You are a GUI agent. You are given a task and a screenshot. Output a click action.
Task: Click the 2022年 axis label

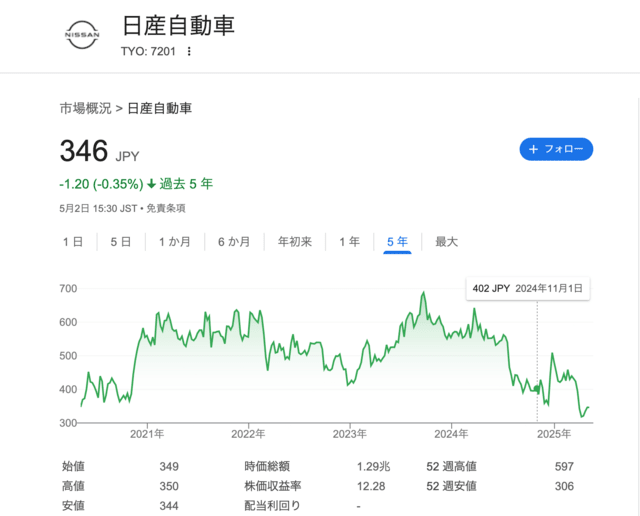[248, 434]
